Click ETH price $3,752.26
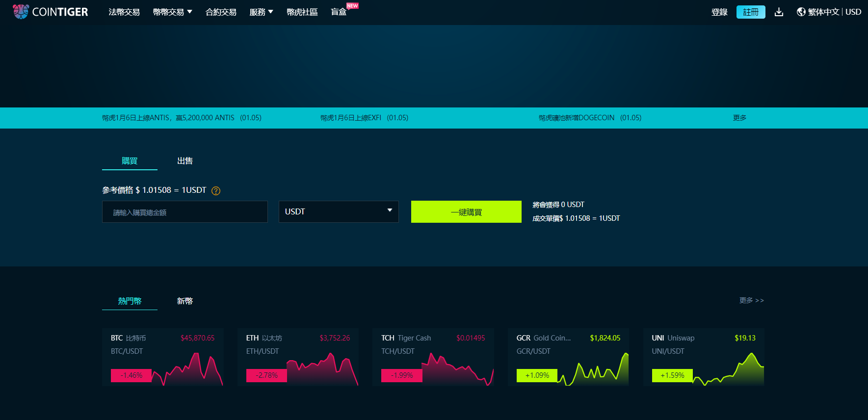Screen dimensions: 868x420 tap(335, 338)
